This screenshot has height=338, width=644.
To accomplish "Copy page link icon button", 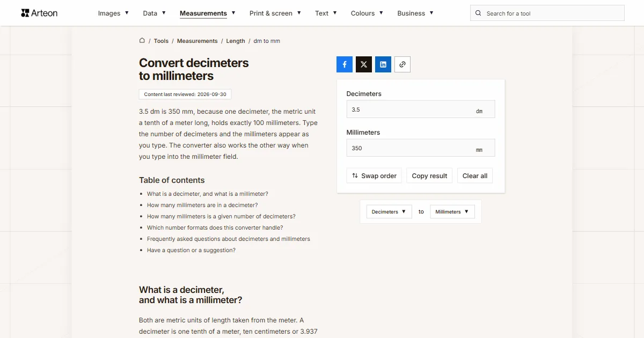I will pos(402,64).
